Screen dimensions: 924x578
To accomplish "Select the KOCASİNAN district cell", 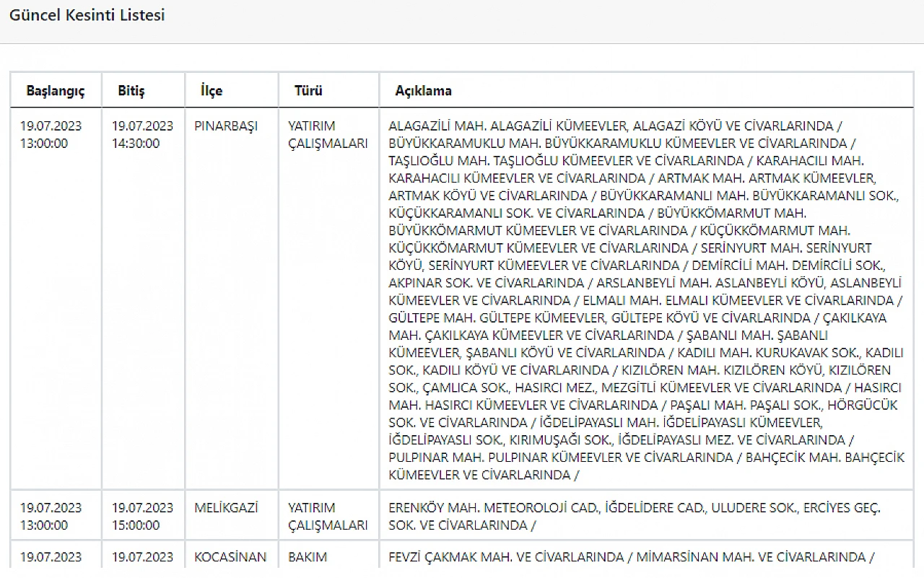I will 230,557.
